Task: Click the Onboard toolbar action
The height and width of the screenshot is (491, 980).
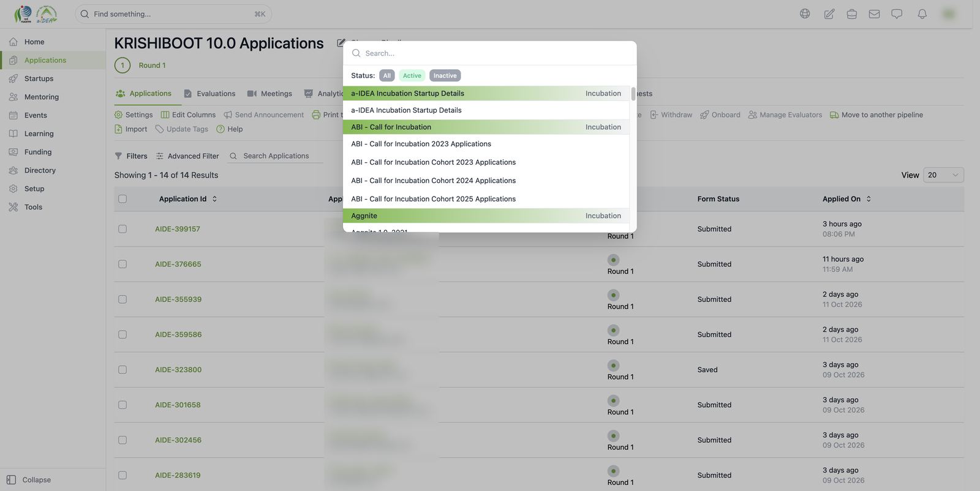Action: pos(720,114)
